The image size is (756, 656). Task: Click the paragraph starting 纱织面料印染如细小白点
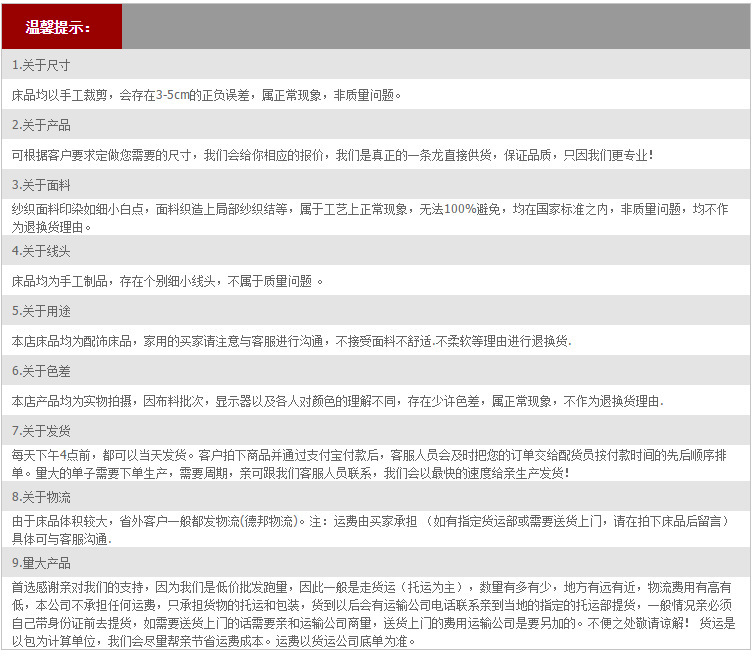click(x=370, y=218)
